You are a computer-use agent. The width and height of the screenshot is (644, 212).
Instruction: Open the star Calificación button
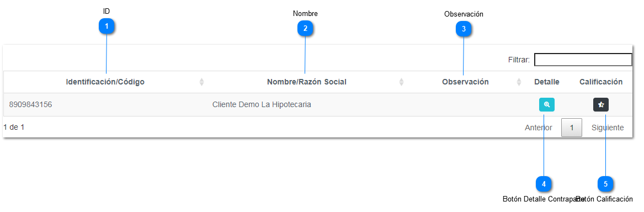(601, 105)
